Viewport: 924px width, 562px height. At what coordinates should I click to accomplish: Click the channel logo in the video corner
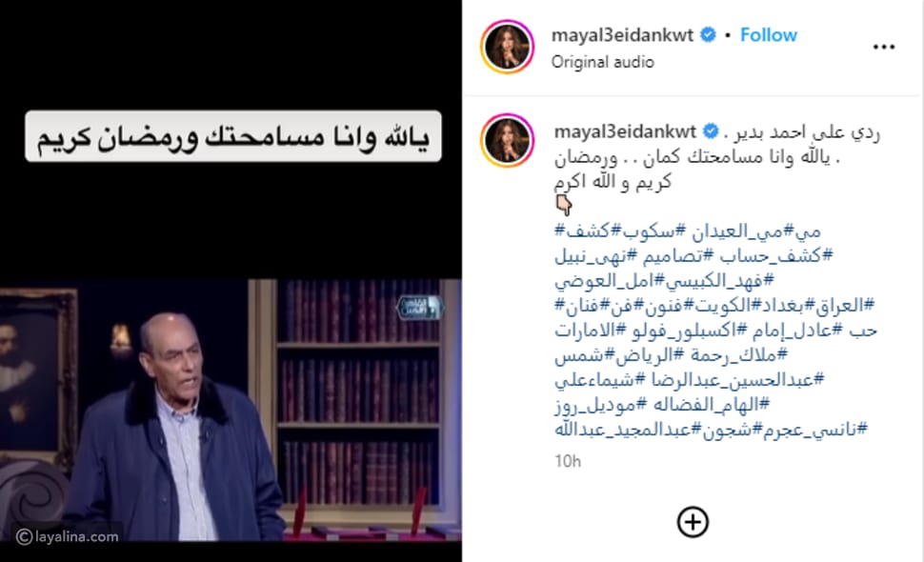pyautogui.click(x=419, y=308)
